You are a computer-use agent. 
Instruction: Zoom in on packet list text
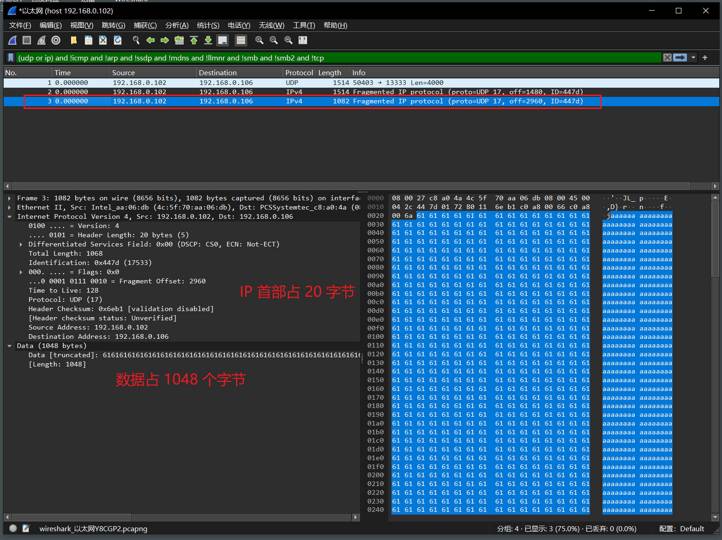click(x=259, y=41)
